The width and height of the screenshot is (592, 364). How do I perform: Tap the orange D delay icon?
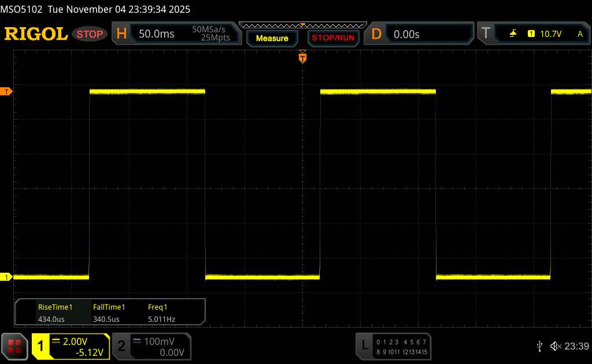(376, 34)
